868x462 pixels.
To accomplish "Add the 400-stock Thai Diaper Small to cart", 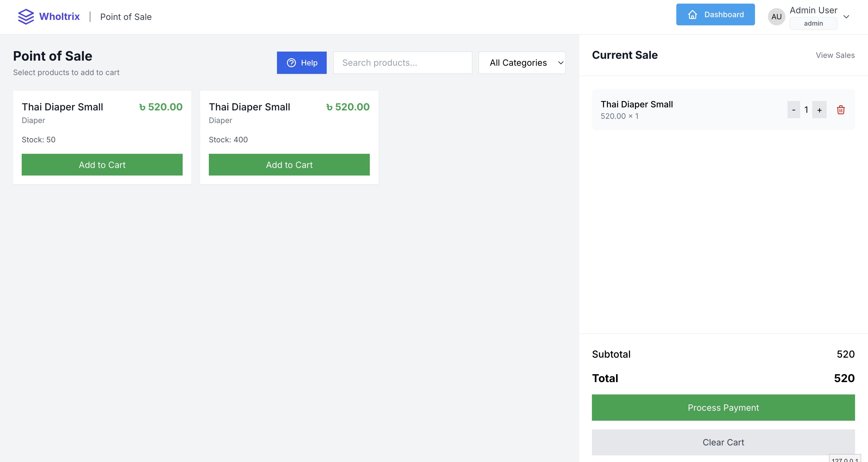I will pos(289,165).
